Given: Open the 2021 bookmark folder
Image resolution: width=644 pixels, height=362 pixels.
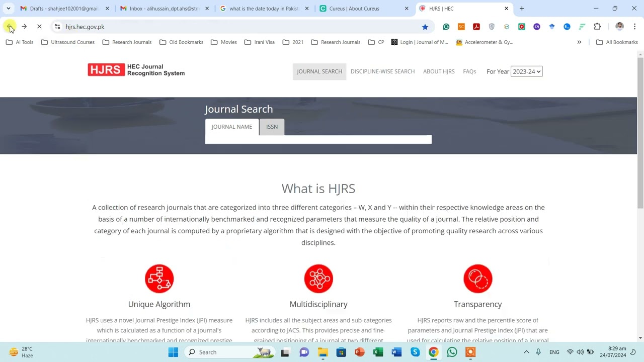Looking at the screenshot, I should click(x=293, y=42).
